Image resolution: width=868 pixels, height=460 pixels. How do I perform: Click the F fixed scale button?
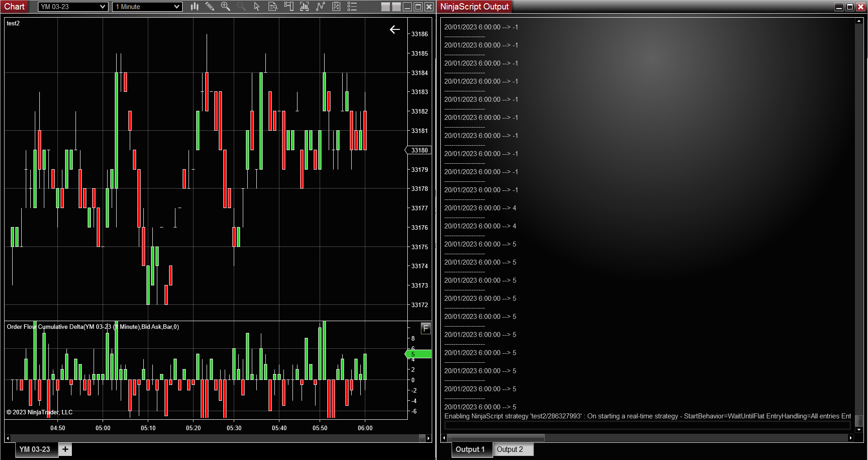tap(425, 328)
